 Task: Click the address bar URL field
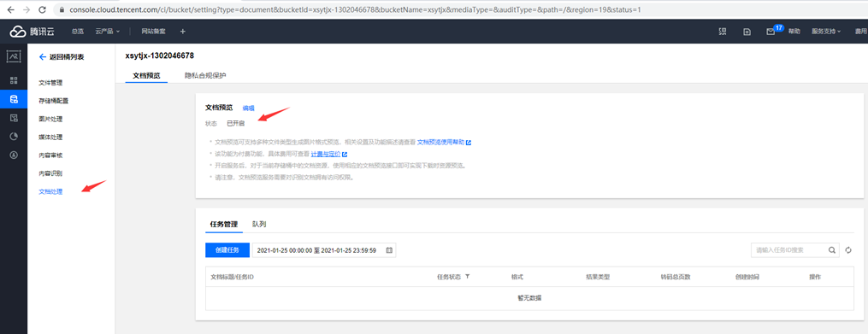tap(354, 10)
